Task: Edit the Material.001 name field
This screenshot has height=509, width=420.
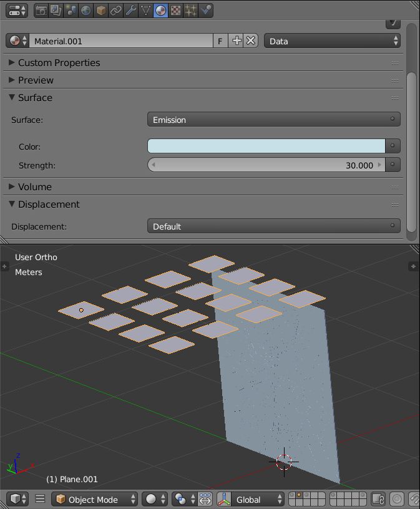Action: (121, 41)
